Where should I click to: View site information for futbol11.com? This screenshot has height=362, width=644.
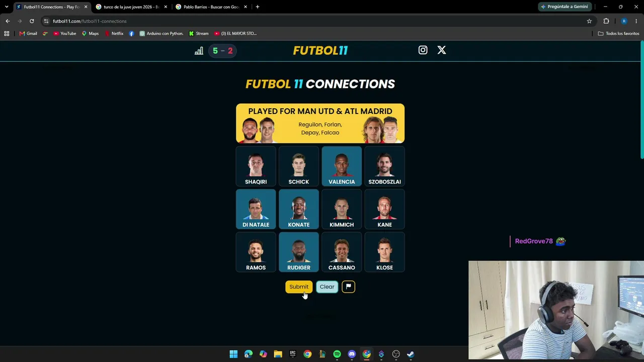tap(46, 21)
